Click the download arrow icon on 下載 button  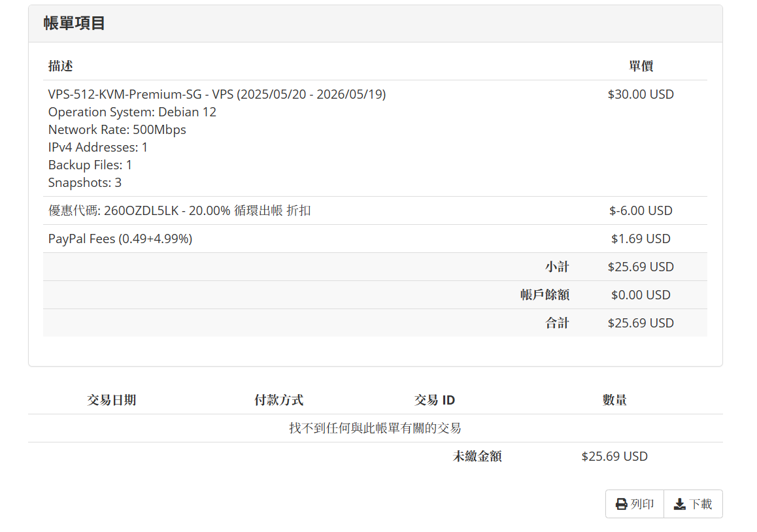click(x=679, y=503)
